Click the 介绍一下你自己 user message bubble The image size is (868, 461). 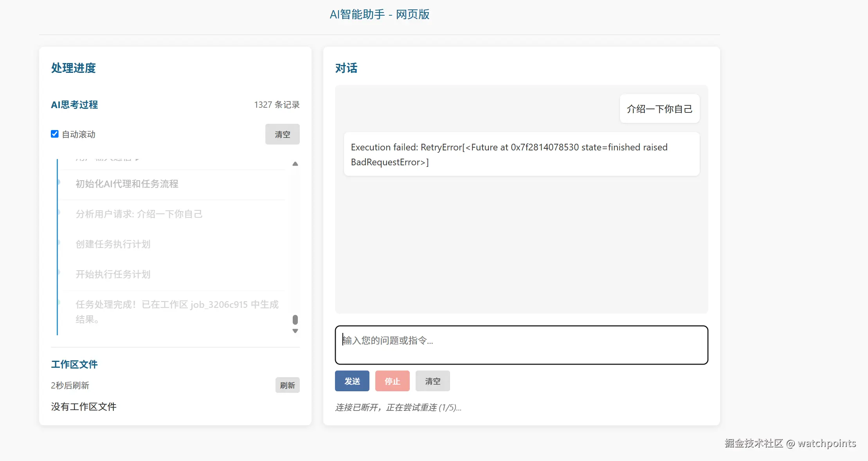[x=659, y=109]
